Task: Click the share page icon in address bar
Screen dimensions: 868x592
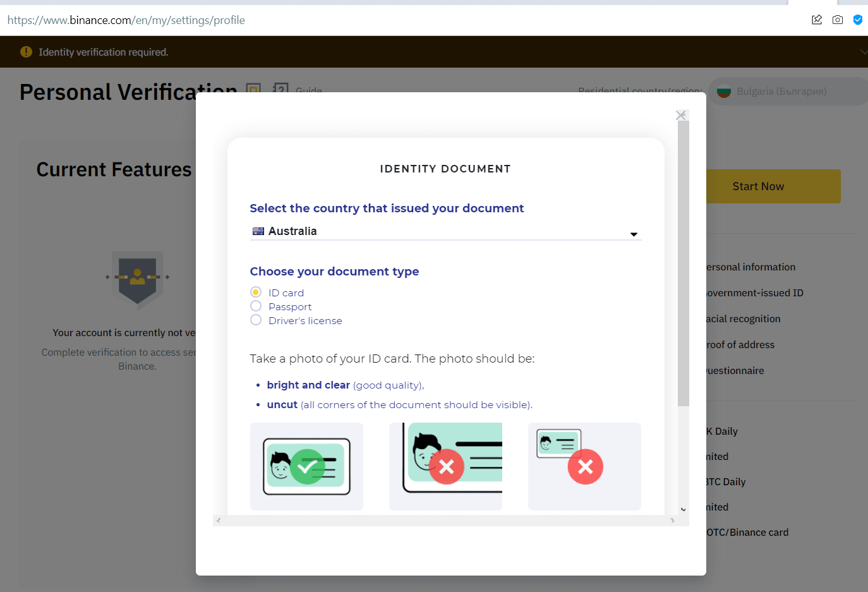Action: tap(817, 20)
